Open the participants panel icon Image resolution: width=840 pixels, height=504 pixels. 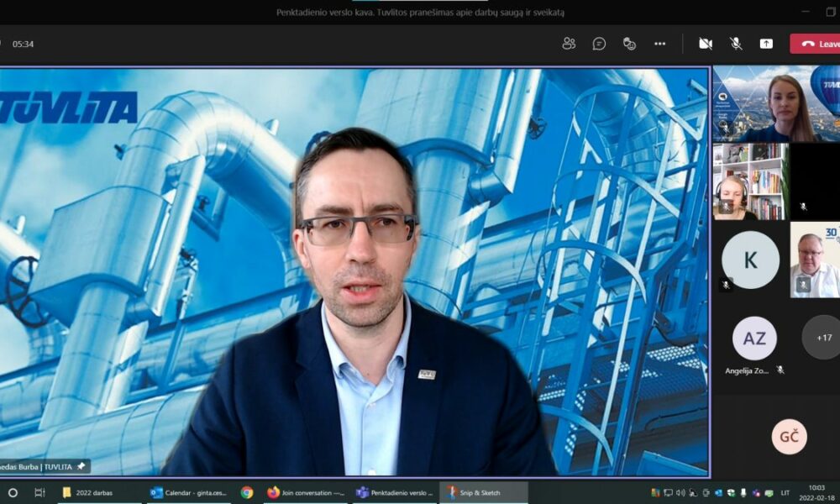(569, 44)
